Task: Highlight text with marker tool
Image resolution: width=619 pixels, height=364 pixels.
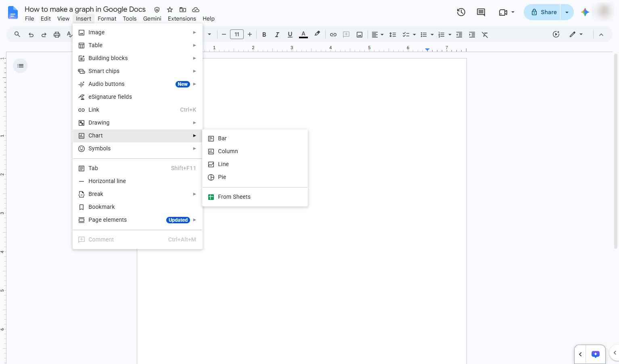Action: [x=317, y=35]
